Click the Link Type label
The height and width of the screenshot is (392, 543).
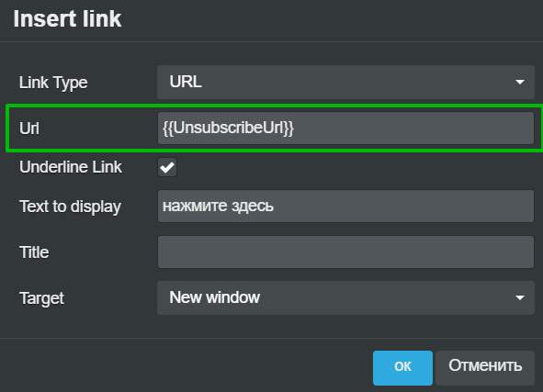click(x=53, y=83)
